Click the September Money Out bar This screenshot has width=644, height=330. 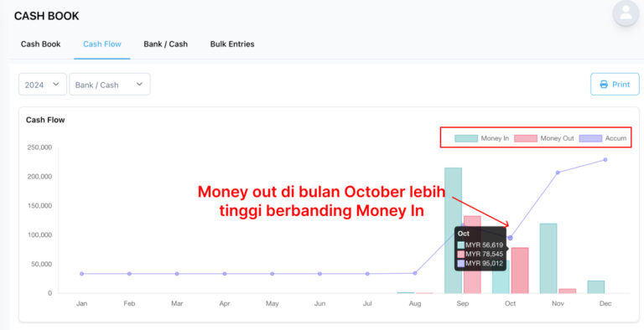pos(472,255)
